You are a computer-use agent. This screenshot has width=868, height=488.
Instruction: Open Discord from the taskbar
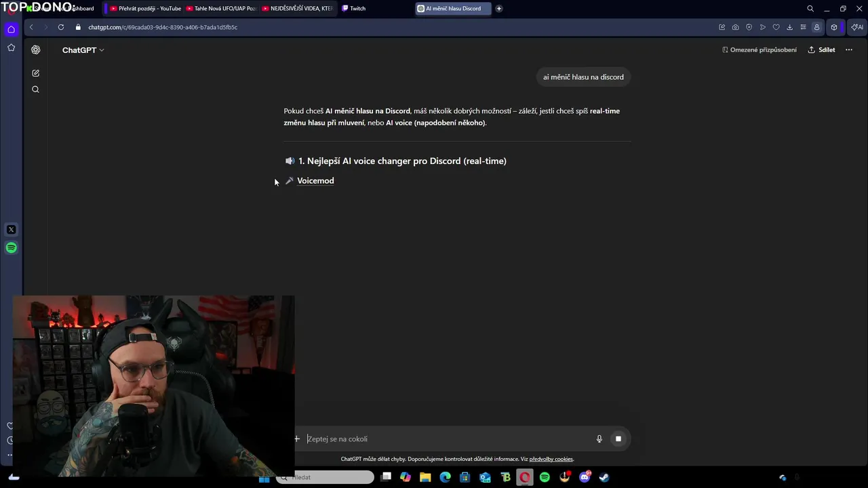(x=585, y=477)
